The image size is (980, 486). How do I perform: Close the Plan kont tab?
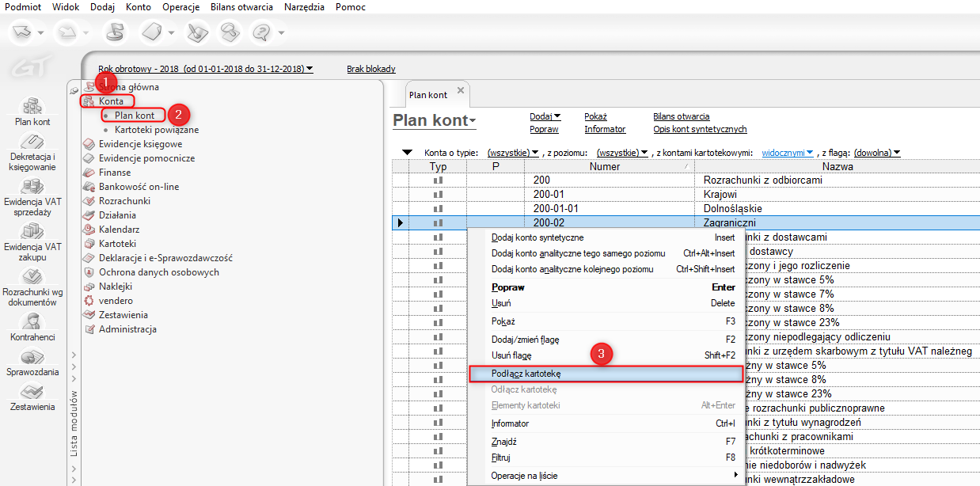461,92
